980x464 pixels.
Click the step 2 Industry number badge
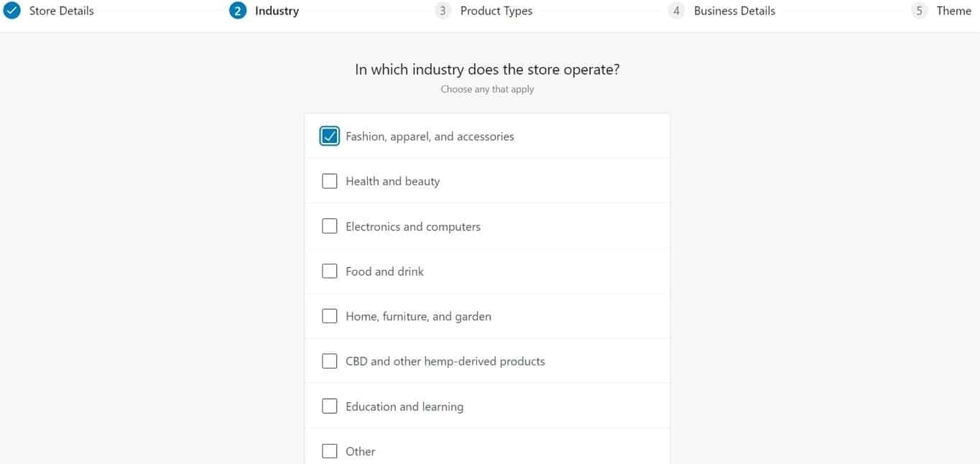click(238, 11)
